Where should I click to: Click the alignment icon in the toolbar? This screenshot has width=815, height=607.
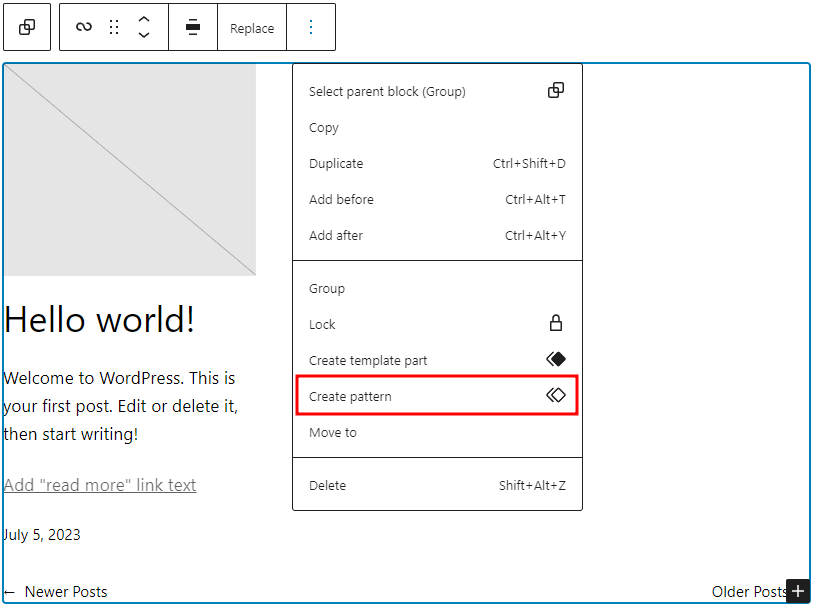click(x=192, y=27)
